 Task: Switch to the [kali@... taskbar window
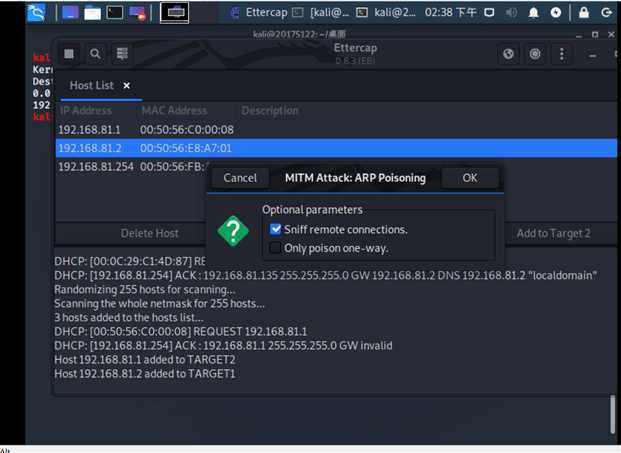point(321,13)
